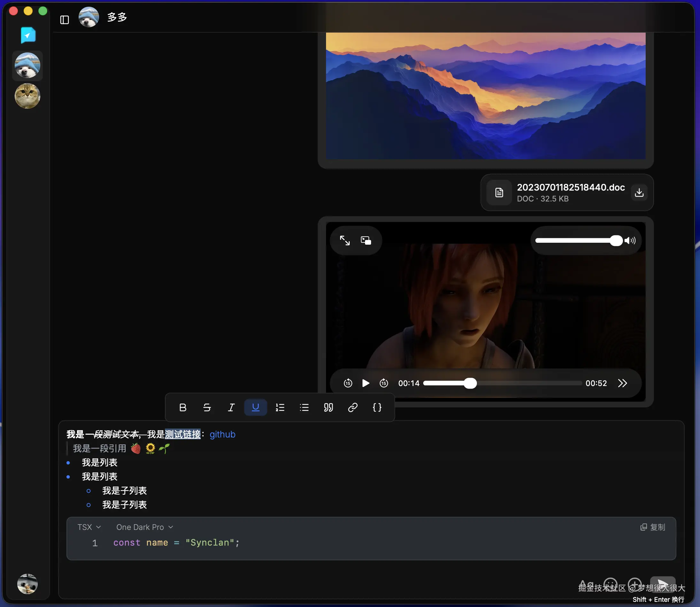Copy the code block with 复制

pyautogui.click(x=653, y=527)
